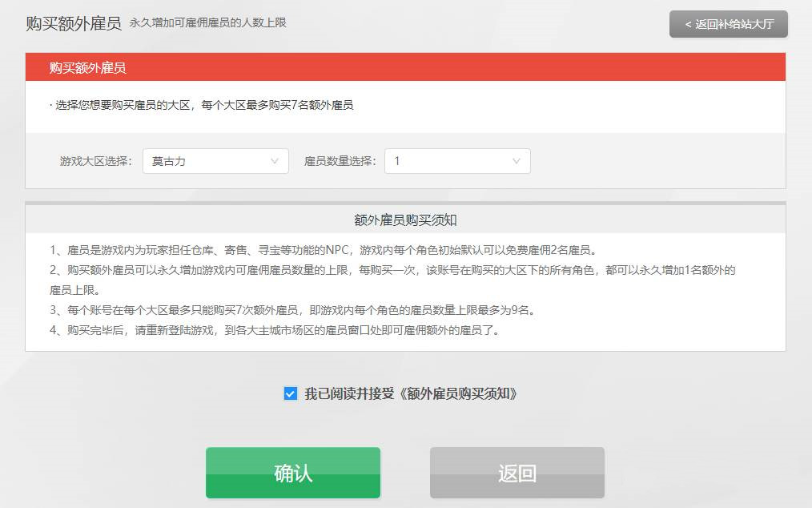Open the 游戏大区选择 server dropdown
This screenshot has height=508, width=812.
[x=215, y=161]
